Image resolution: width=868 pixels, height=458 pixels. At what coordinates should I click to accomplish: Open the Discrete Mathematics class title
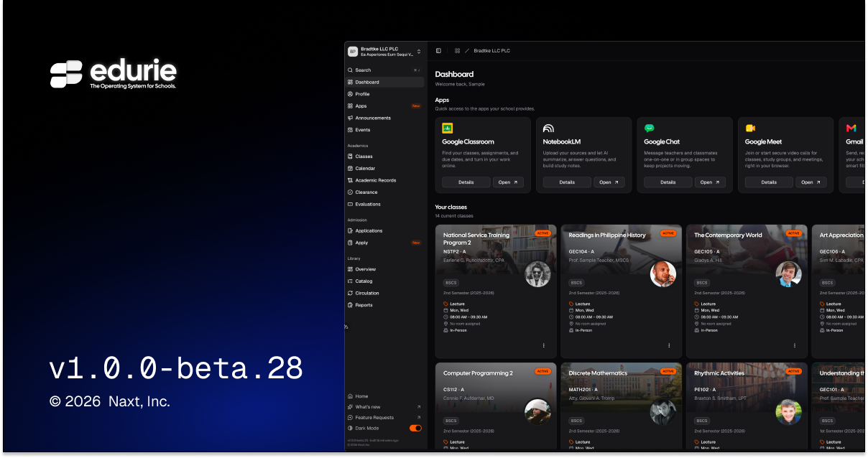coord(598,373)
